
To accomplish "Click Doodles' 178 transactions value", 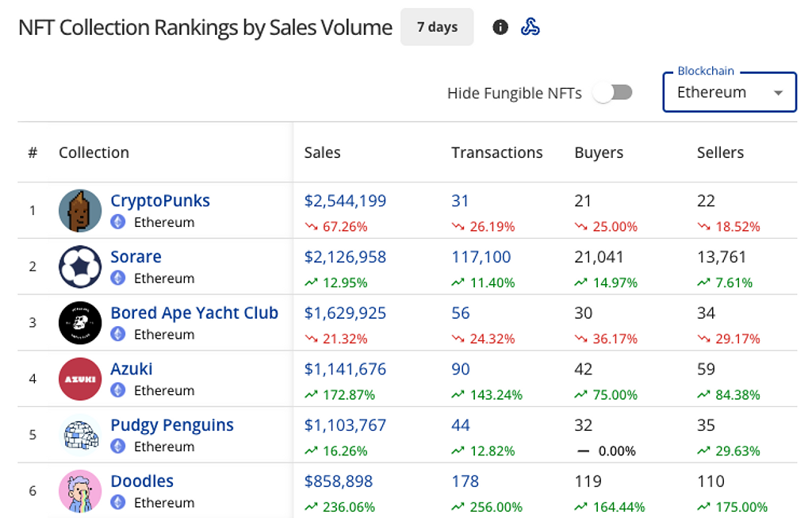I will pos(465,482).
